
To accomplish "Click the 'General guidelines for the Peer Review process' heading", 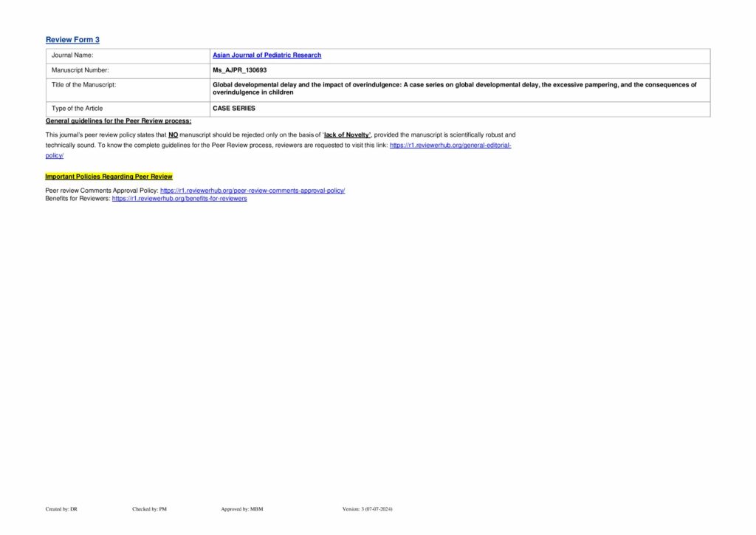I will [x=118, y=120].
